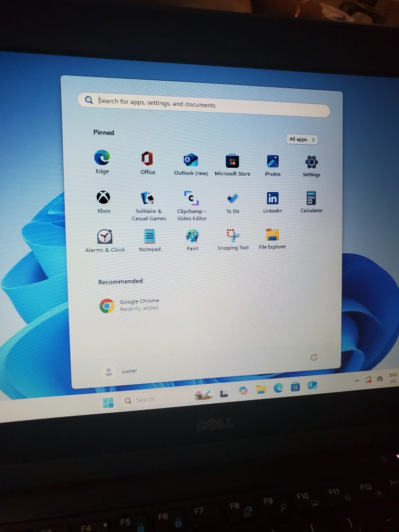Show hidden system tray icons chevron
Viewport: 399px width, 532px height.
pos(356,381)
